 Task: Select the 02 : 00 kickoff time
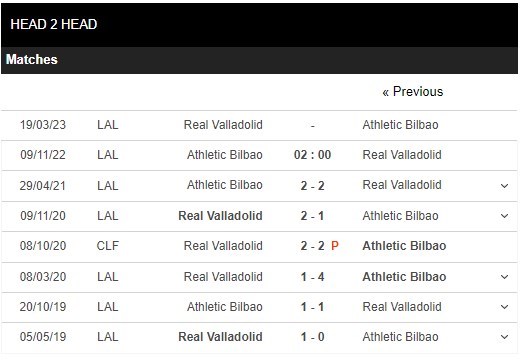tap(312, 155)
